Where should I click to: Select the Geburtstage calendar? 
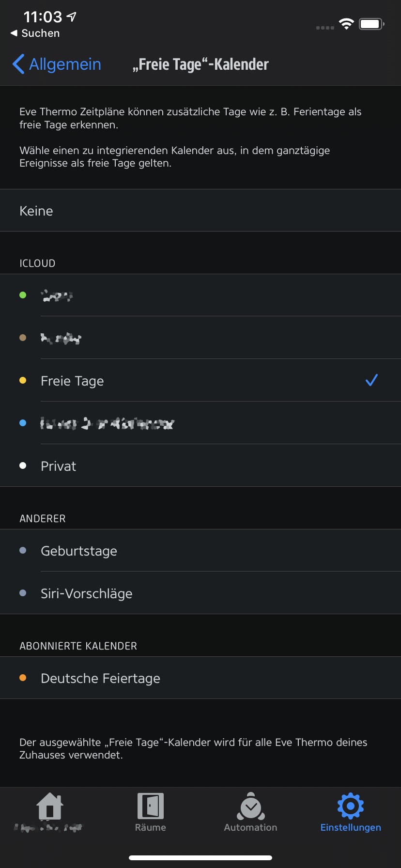(x=200, y=550)
